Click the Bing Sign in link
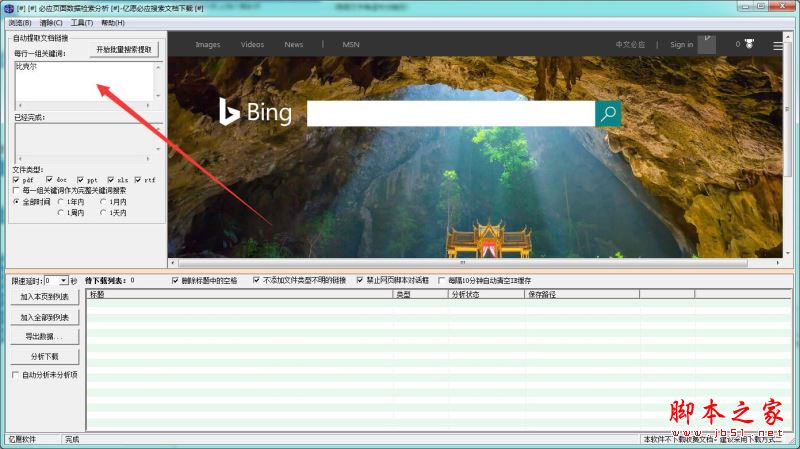The height and width of the screenshot is (449, 800). (x=681, y=45)
